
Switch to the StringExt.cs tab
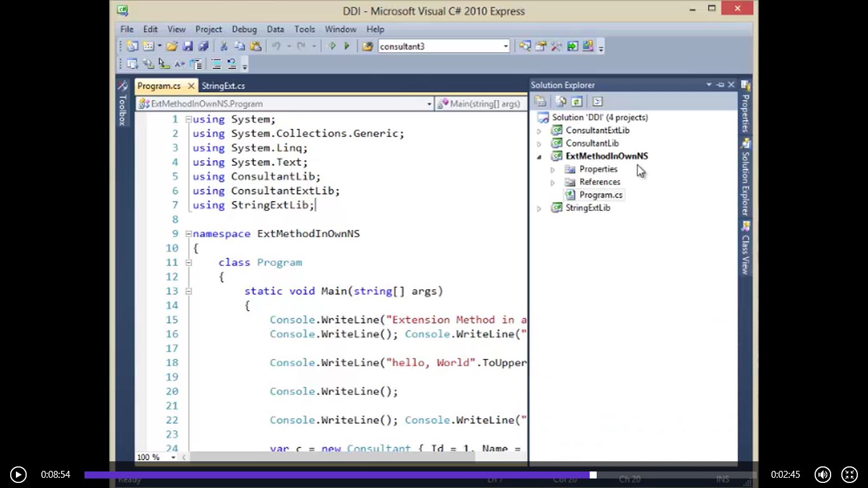[223, 86]
